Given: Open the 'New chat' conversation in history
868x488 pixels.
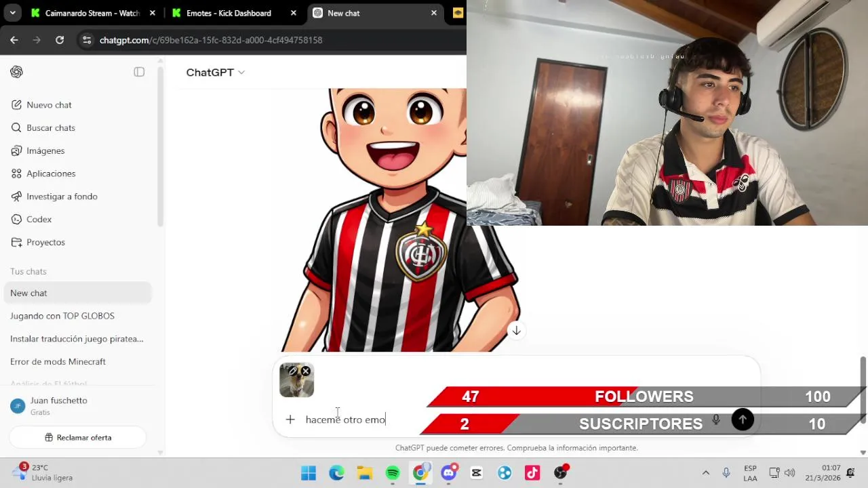Looking at the screenshot, I should pos(78,293).
